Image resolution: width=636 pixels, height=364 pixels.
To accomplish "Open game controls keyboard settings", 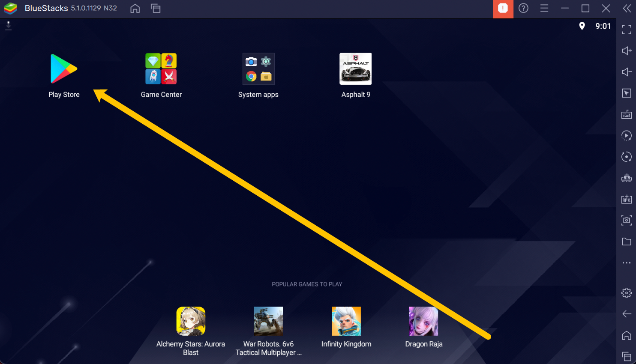I will coord(627,114).
